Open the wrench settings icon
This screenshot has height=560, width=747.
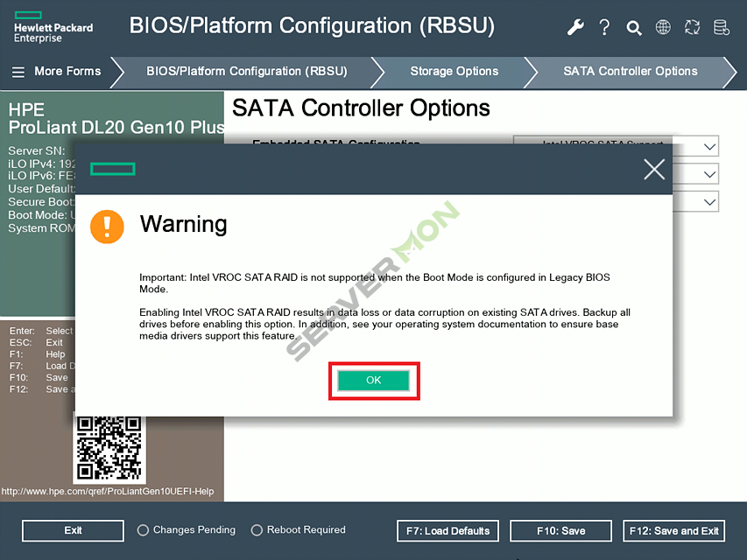point(575,28)
